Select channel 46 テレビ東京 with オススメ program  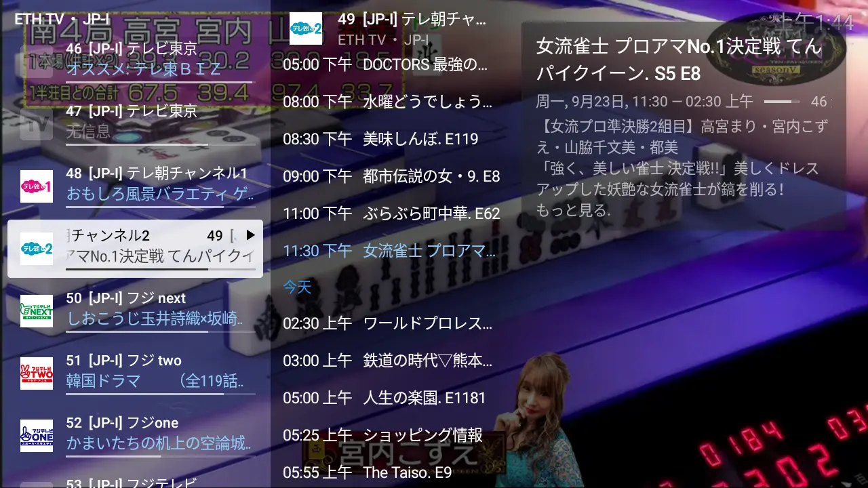159,60
